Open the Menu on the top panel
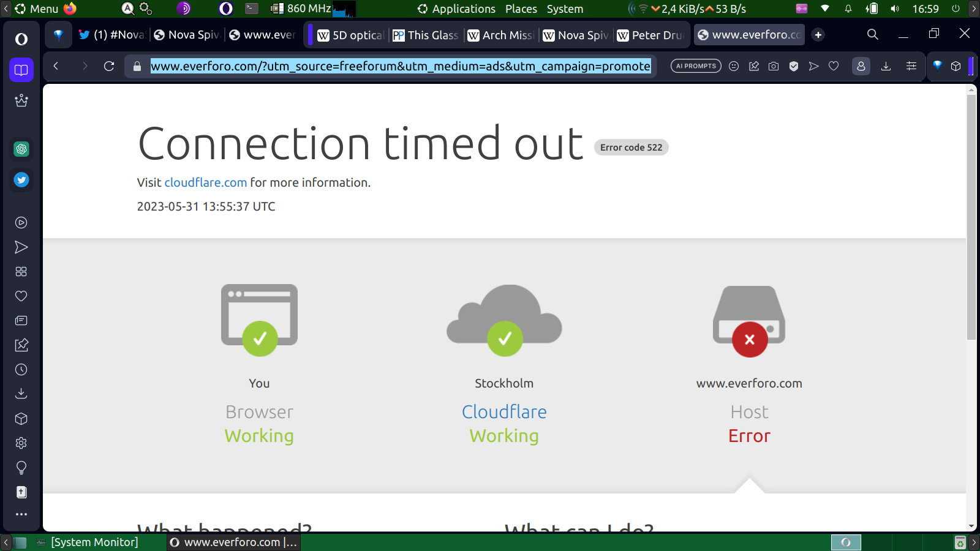This screenshot has width=980, height=551. point(37,9)
